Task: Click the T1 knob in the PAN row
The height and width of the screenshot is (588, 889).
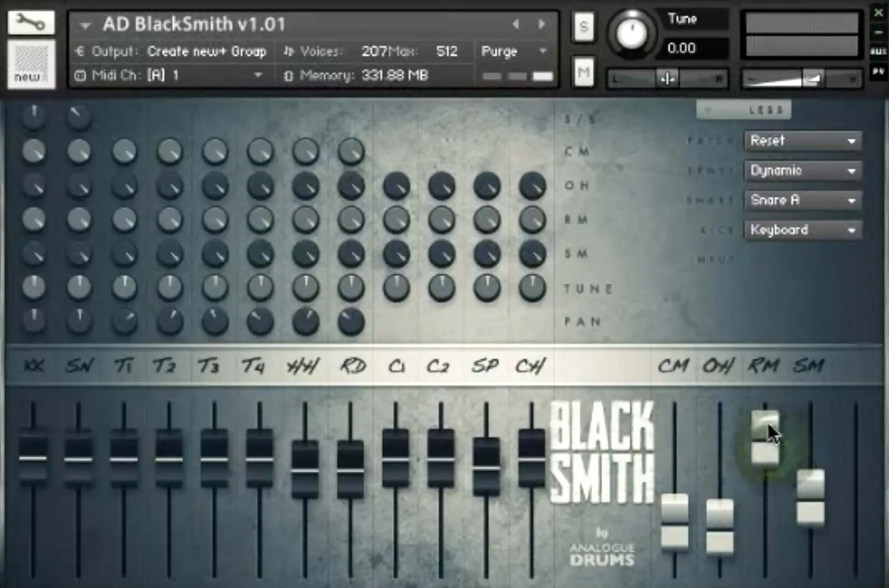Action: coord(124,322)
